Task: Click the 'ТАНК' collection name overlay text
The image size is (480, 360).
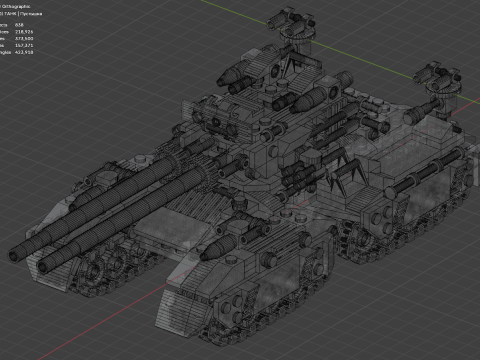Action: (x=10, y=14)
